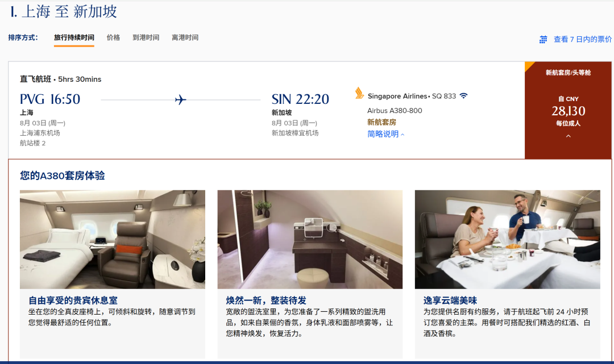
Task: Sort flights by 离港时间
Action: pyautogui.click(x=185, y=37)
